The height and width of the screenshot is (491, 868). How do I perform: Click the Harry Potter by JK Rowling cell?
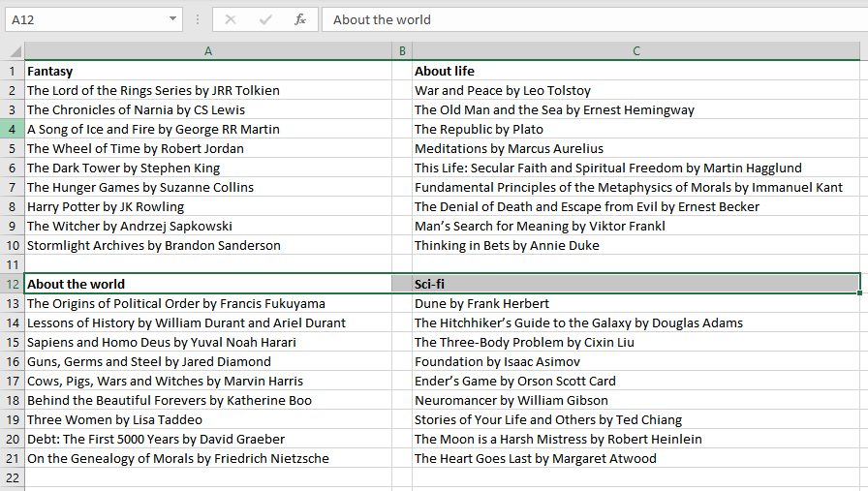click(106, 206)
